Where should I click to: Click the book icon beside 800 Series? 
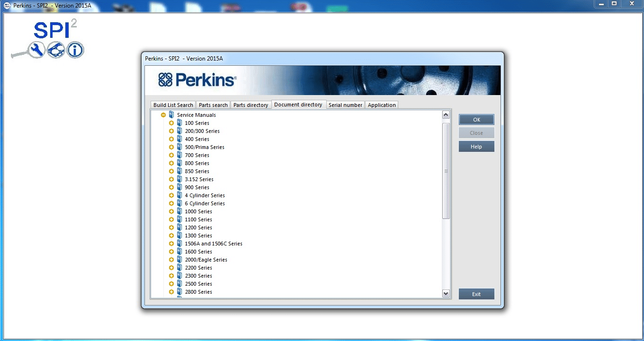click(x=179, y=163)
